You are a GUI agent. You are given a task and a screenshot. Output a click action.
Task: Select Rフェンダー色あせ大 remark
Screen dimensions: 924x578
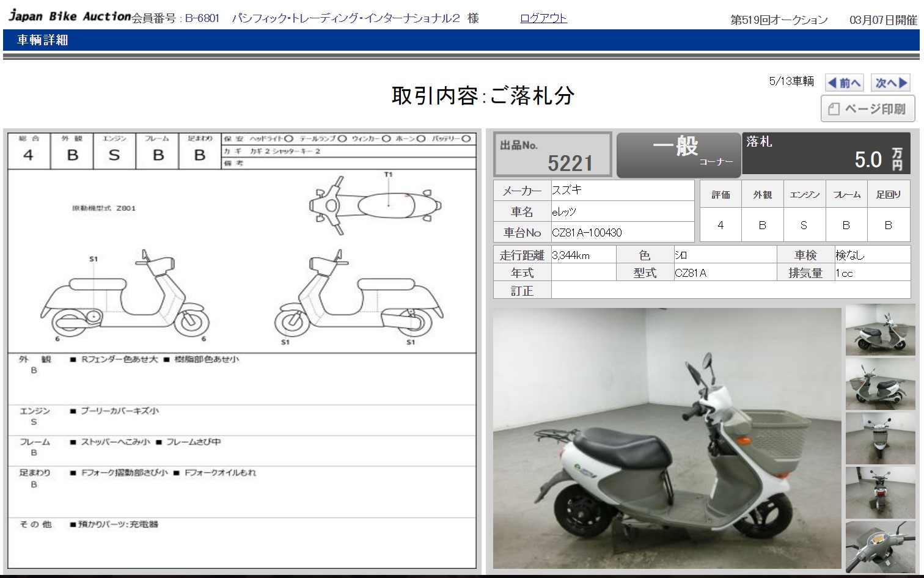(x=119, y=359)
